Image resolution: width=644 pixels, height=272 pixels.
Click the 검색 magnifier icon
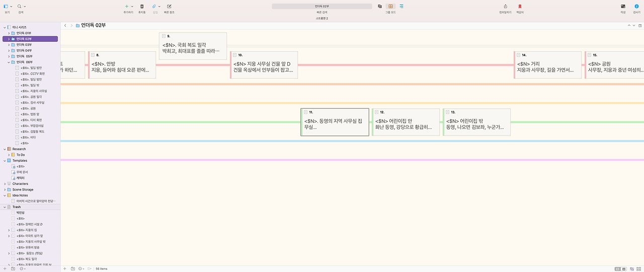[19, 6]
